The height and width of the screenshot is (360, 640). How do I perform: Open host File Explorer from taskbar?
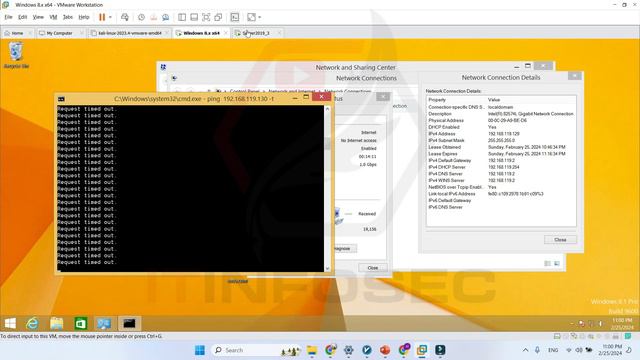312,350
